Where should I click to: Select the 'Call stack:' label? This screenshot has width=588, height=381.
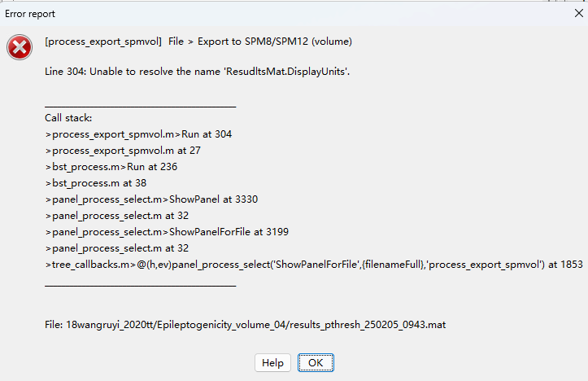click(x=68, y=118)
